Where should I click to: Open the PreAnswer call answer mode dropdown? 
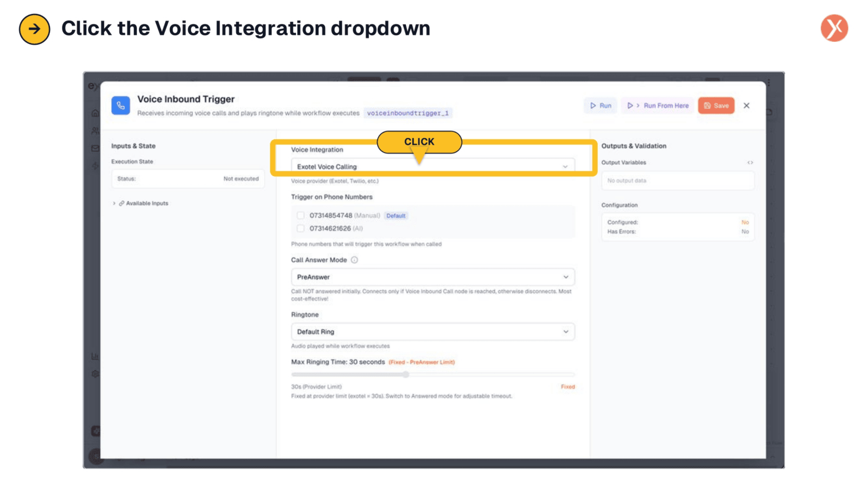[x=432, y=277]
